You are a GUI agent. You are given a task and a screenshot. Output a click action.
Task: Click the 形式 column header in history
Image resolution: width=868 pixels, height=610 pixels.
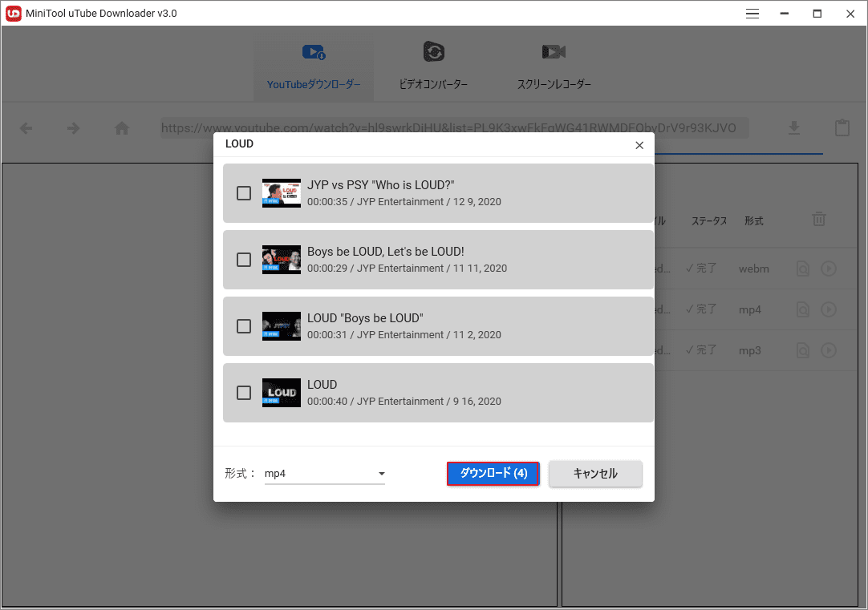(753, 221)
